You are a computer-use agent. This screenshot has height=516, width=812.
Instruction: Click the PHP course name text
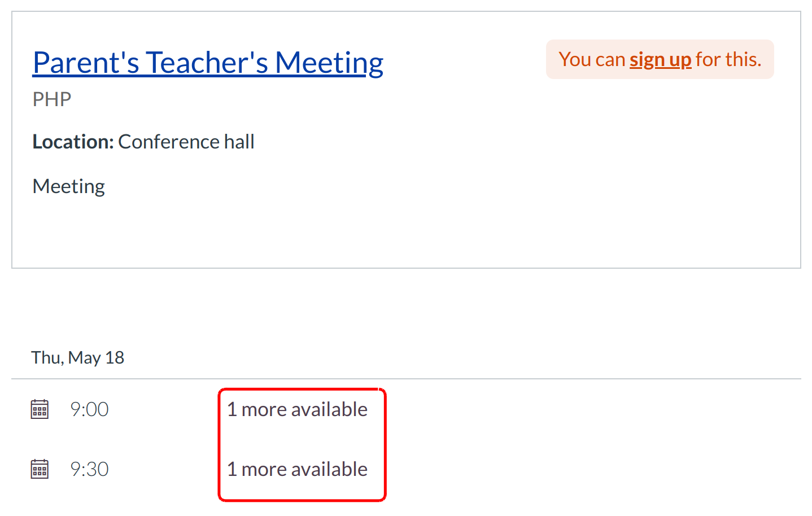click(x=52, y=99)
